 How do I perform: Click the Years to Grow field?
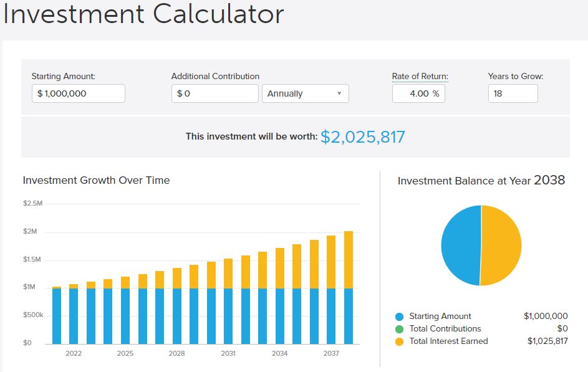point(513,93)
